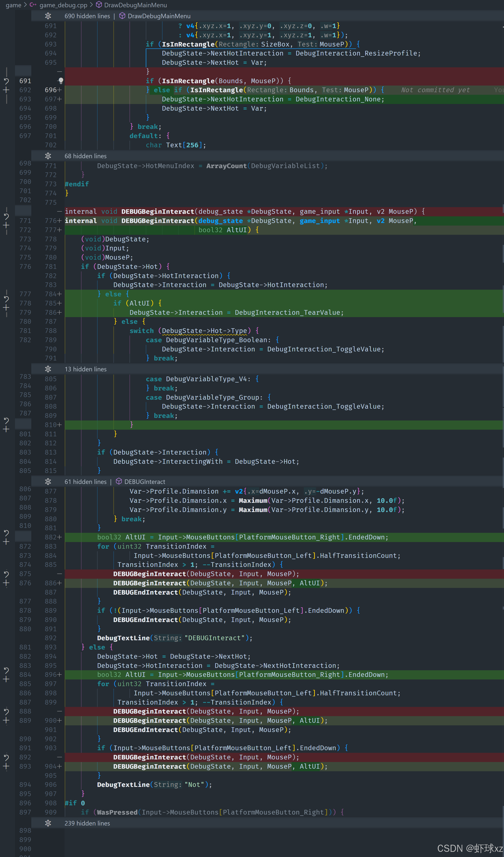Revert the DEBUGBeginInteract signature change
Screen dimensions: 504x857
(x=6, y=216)
